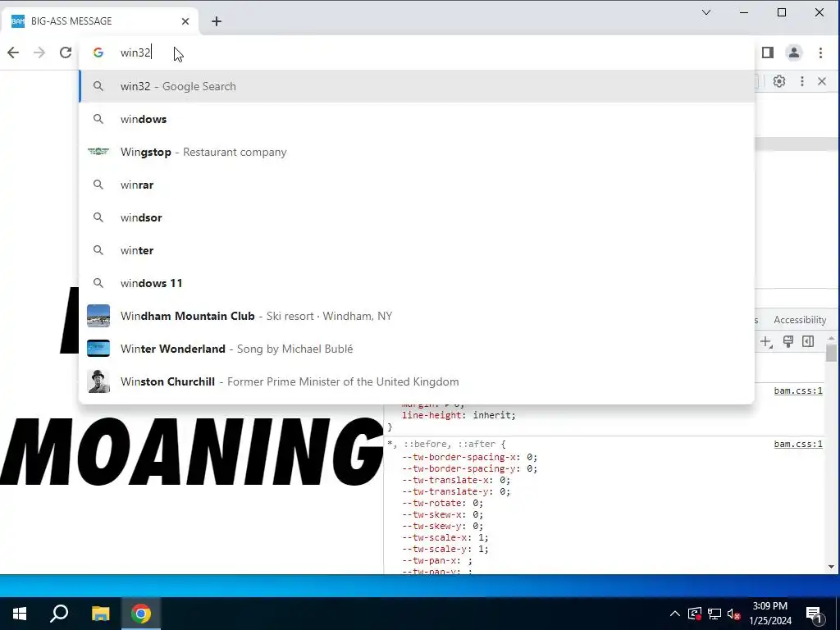
Task: Click the network icon in system tray
Action: tap(714, 614)
